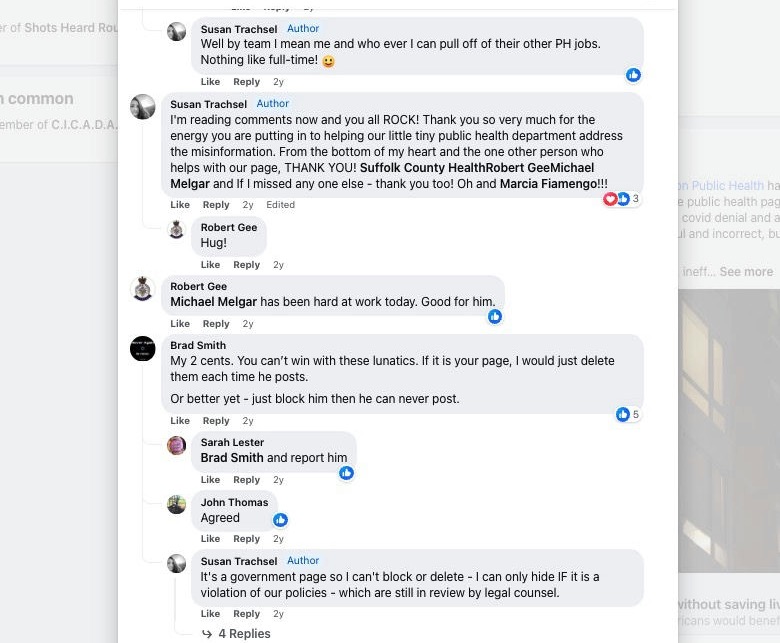The height and width of the screenshot is (643, 780).
Task: Click like reaction icon on Sarah Lester's comment
Action: [x=347, y=473]
